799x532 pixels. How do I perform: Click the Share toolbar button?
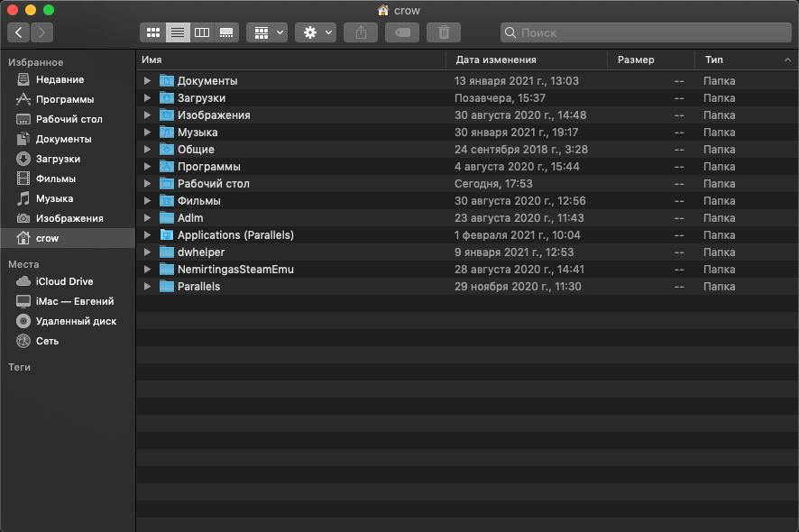[361, 32]
